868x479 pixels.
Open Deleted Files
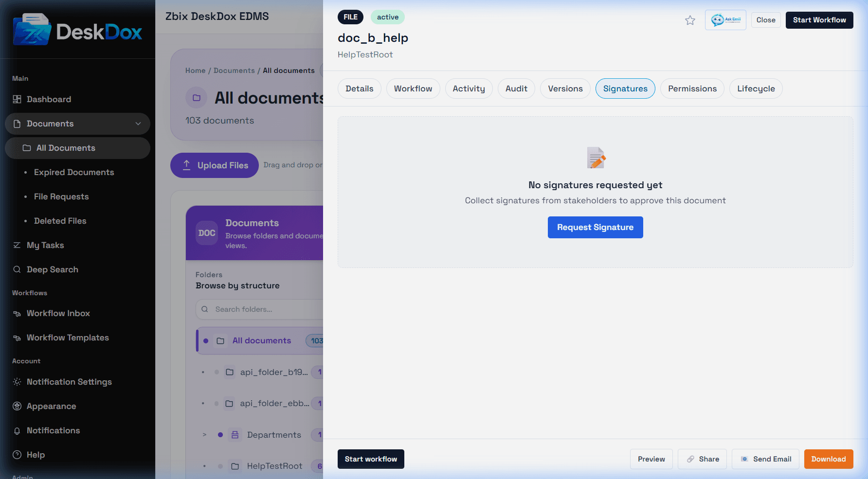pos(60,221)
